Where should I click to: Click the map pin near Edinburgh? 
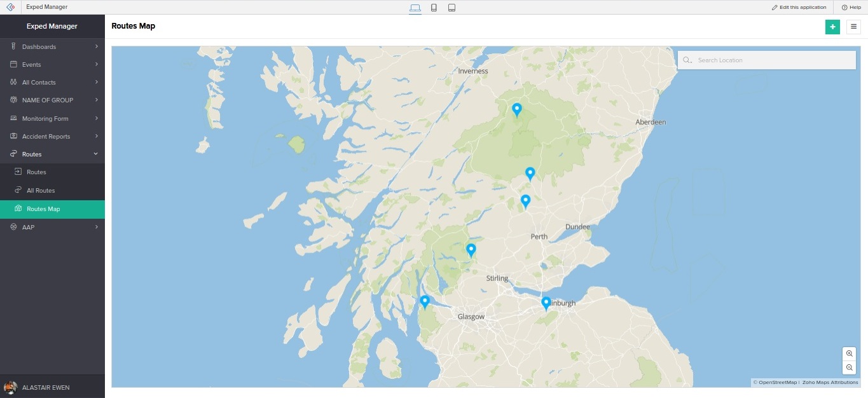tap(546, 303)
